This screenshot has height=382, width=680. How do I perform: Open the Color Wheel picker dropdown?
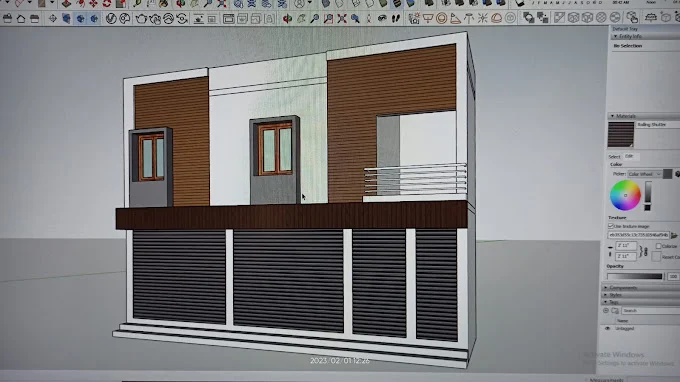pos(644,174)
